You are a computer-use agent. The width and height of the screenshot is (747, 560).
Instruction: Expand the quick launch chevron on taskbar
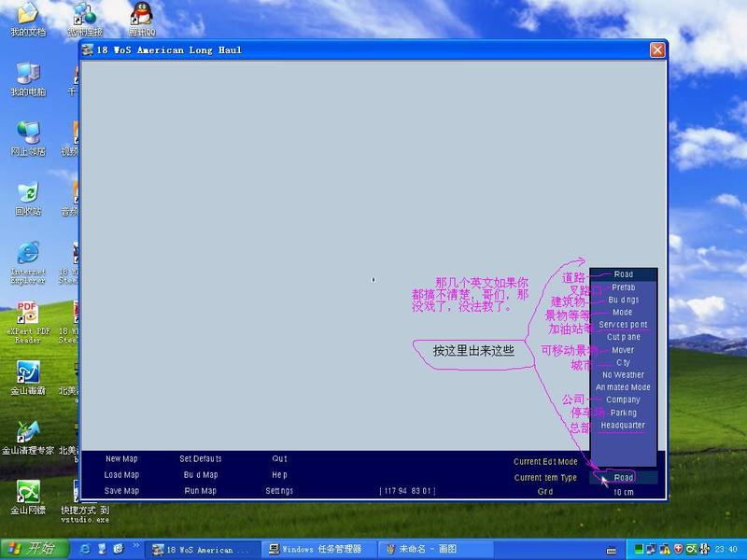click(x=135, y=545)
